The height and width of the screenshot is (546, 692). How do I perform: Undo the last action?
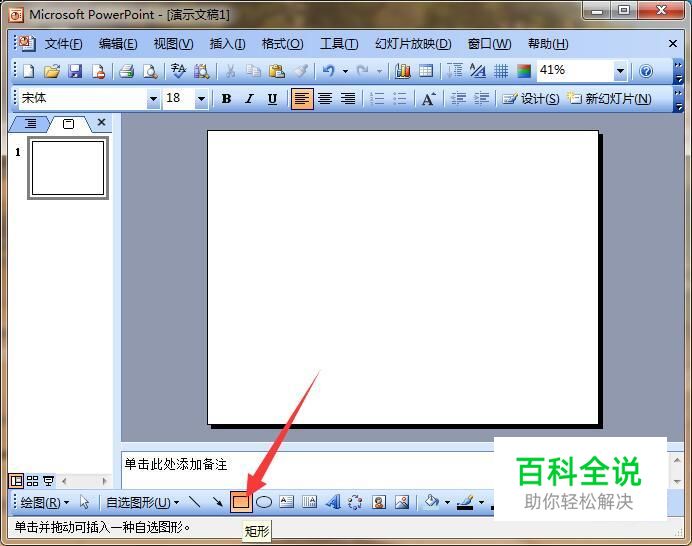(328, 71)
